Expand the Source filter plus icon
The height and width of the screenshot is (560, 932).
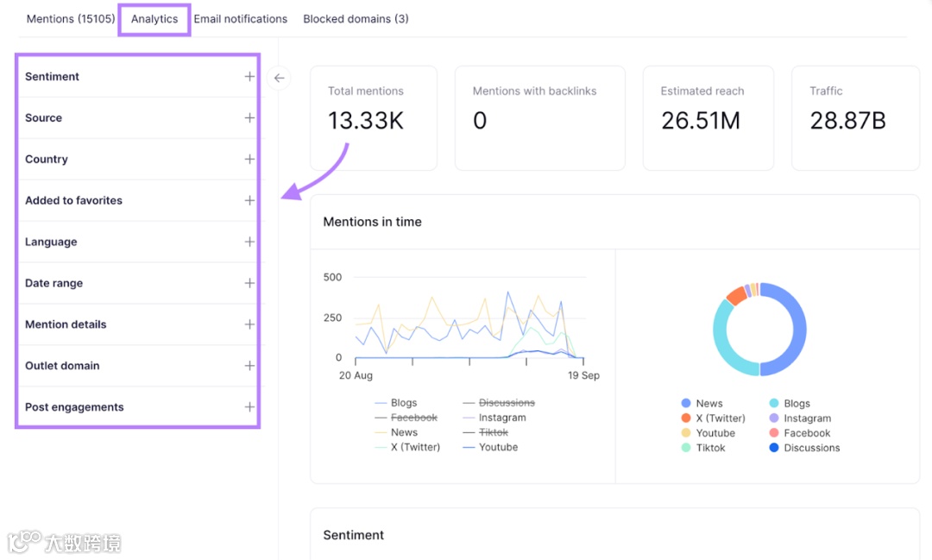(x=249, y=117)
